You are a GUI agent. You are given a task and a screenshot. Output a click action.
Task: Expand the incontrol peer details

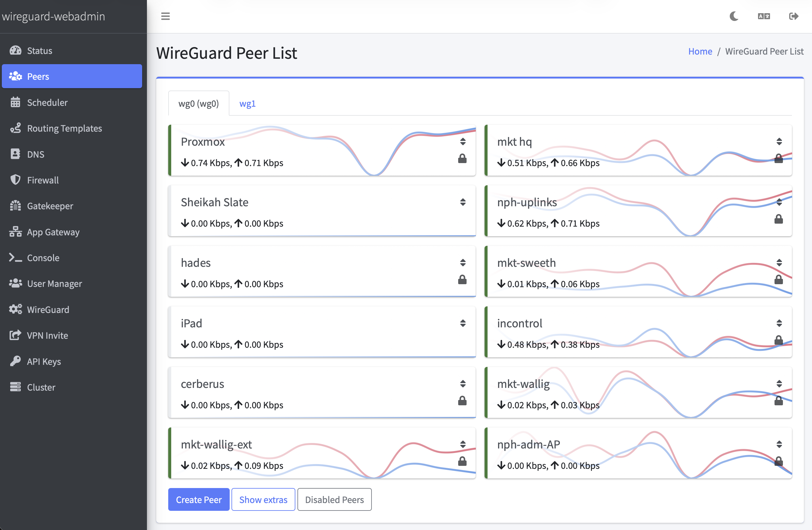[x=779, y=323]
